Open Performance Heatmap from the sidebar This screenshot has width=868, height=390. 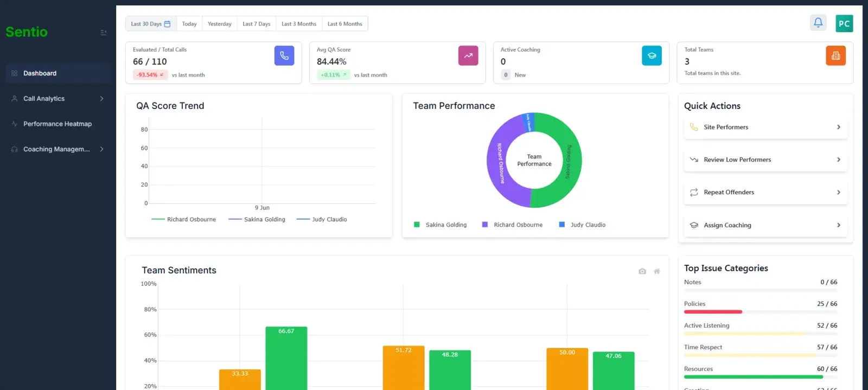click(x=58, y=124)
